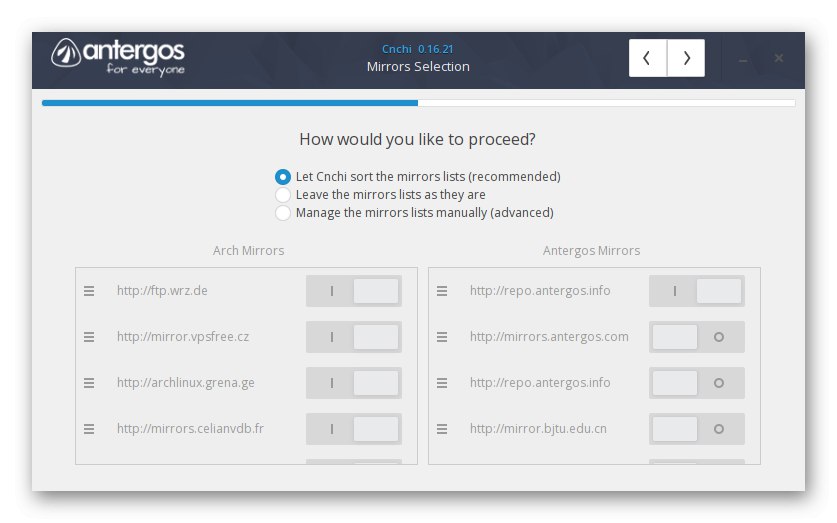Image resolution: width=837 pixels, height=523 pixels.
Task: Click the Mirrors Selection page title
Action: tap(418, 67)
